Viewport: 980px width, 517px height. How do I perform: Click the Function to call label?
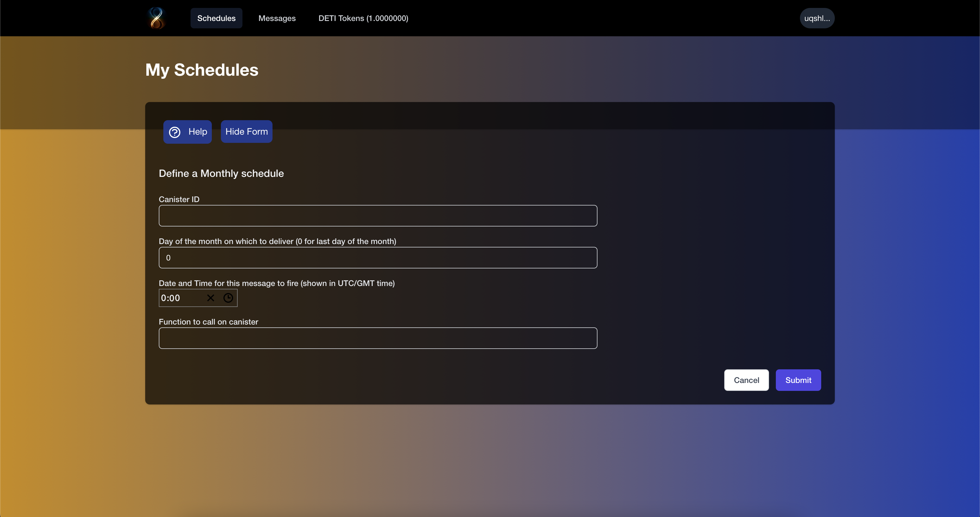pos(208,322)
